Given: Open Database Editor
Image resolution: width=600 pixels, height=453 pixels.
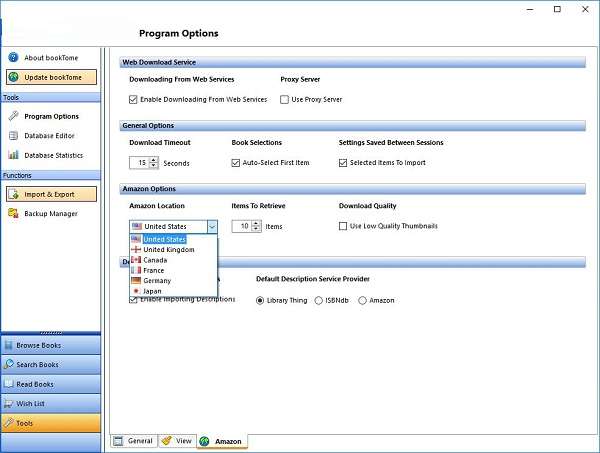Looking at the screenshot, I should (51, 135).
